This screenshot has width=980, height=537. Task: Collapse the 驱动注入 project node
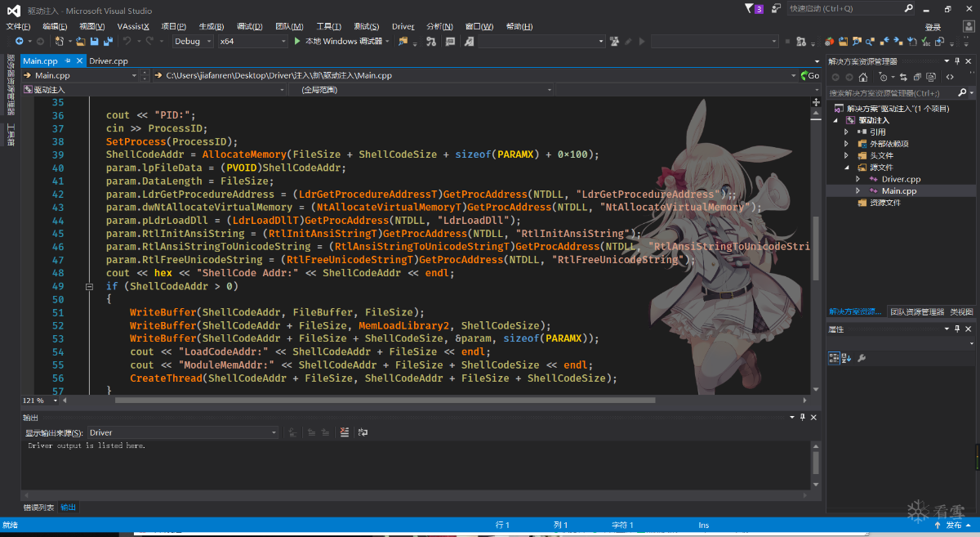pyautogui.click(x=836, y=120)
